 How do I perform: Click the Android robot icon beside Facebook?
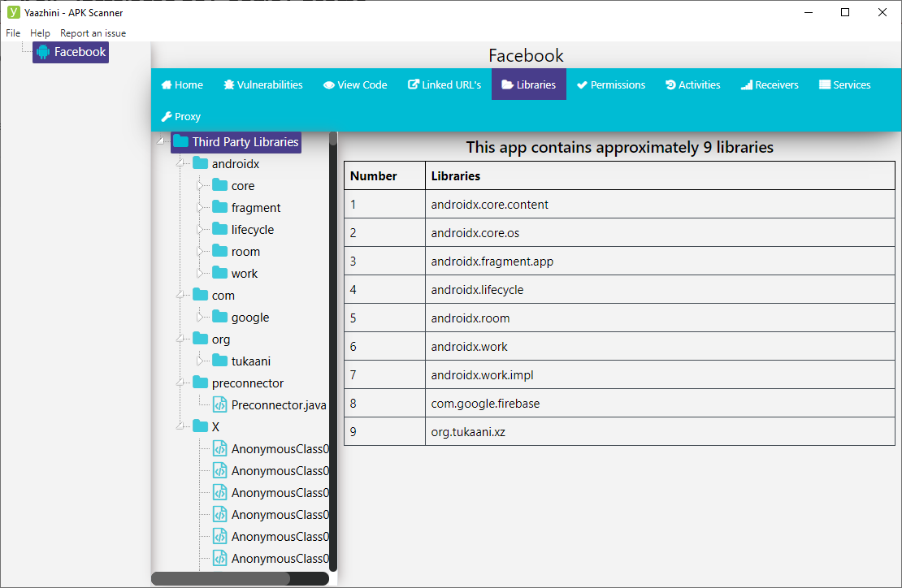[43, 52]
